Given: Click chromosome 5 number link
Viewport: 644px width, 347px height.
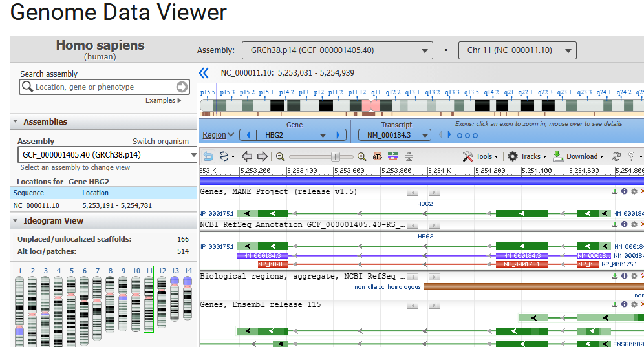Looking at the screenshot, I should [72, 271].
